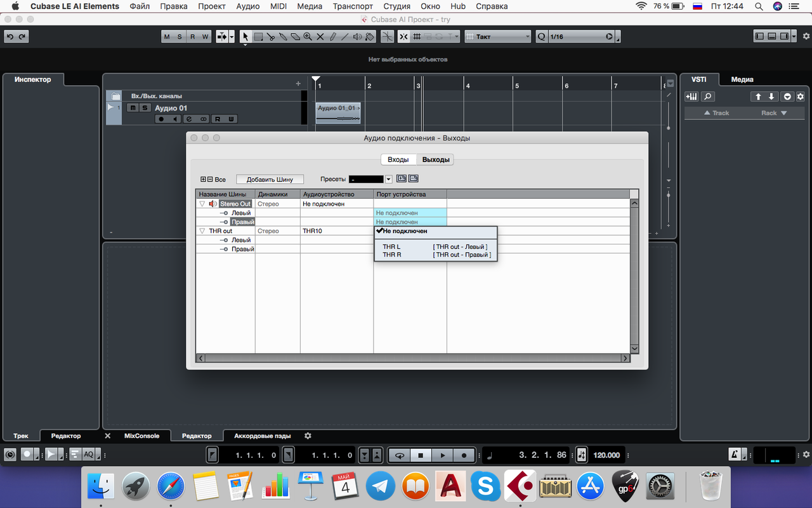Solo the Аудио 01 track
This screenshot has width=812, height=508.
(145, 108)
